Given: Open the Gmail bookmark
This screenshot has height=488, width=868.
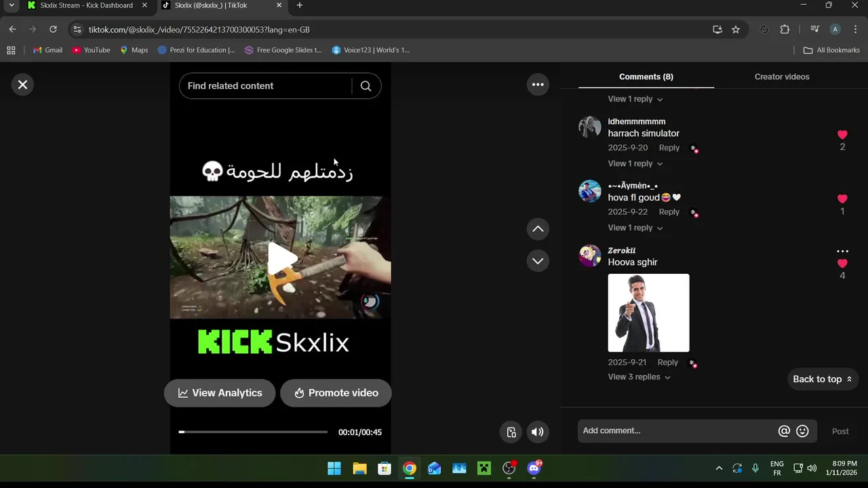Looking at the screenshot, I should pos(47,50).
